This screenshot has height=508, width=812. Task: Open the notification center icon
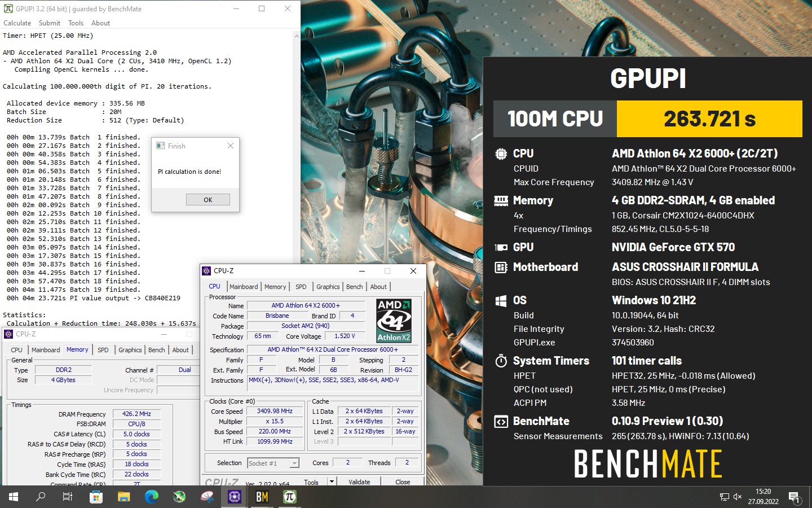(795, 497)
